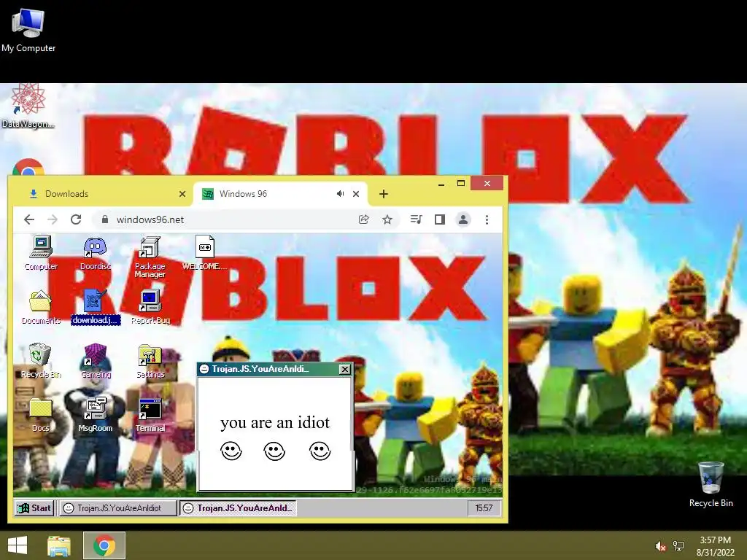The width and height of the screenshot is (747, 560).
Task: Launch the Terminal icon
Action: point(150,415)
